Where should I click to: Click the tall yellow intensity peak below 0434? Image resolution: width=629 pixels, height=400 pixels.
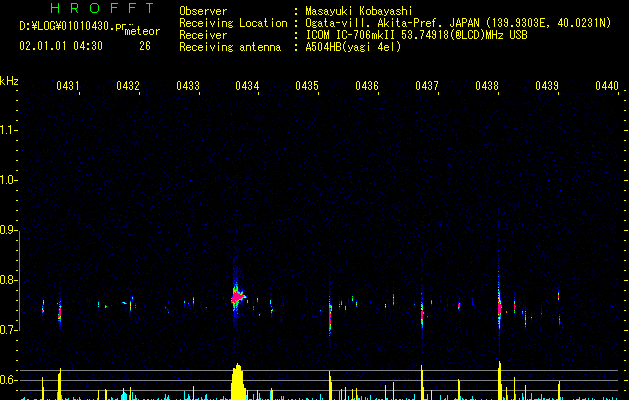tap(238, 382)
